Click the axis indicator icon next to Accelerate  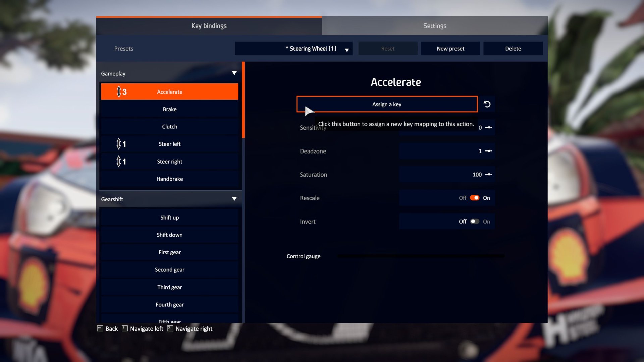coord(120,92)
